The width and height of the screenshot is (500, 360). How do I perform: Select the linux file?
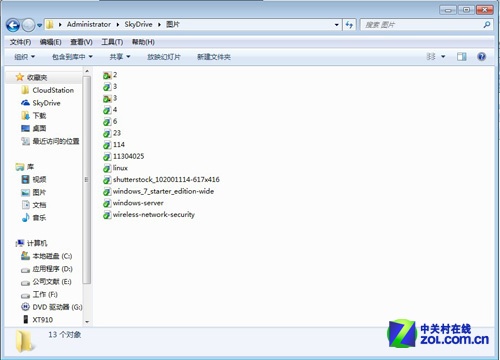[120, 168]
